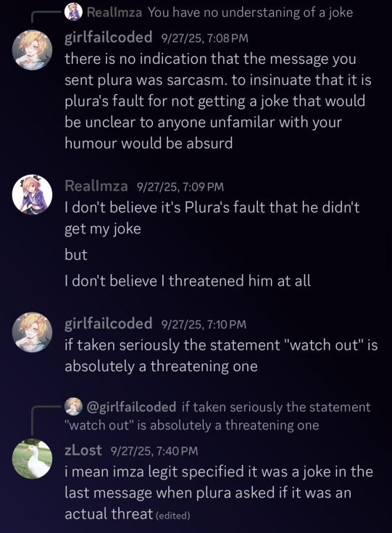Screen dimensions: 392x533
Task: Open the zLost username
Action: click(83, 450)
